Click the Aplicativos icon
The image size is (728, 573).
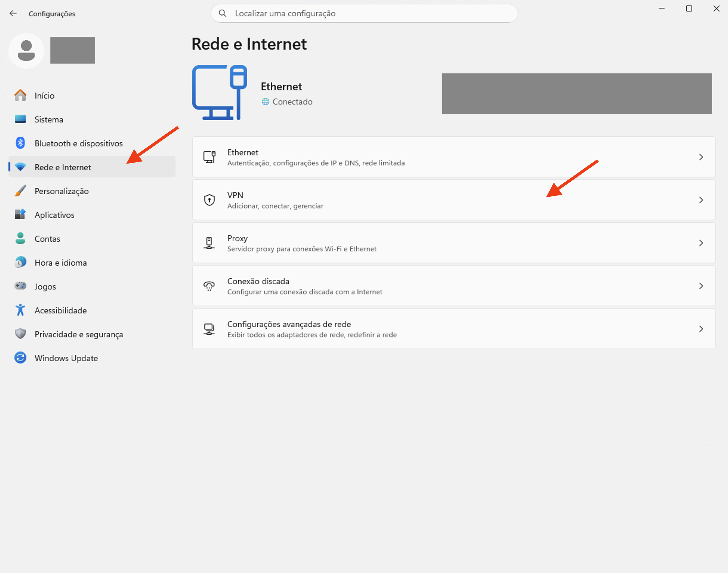click(21, 214)
